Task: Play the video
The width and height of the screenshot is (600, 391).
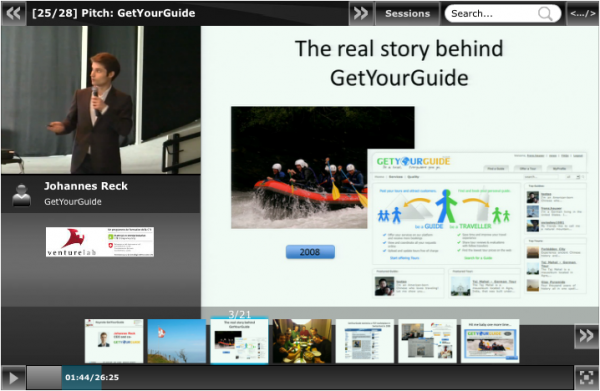Action: pyautogui.click(x=13, y=378)
